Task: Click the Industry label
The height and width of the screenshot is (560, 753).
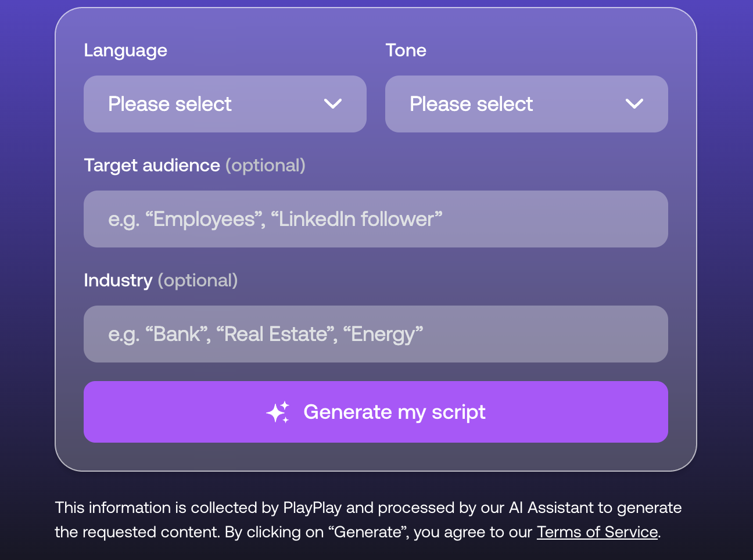Action: [x=160, y=281]
